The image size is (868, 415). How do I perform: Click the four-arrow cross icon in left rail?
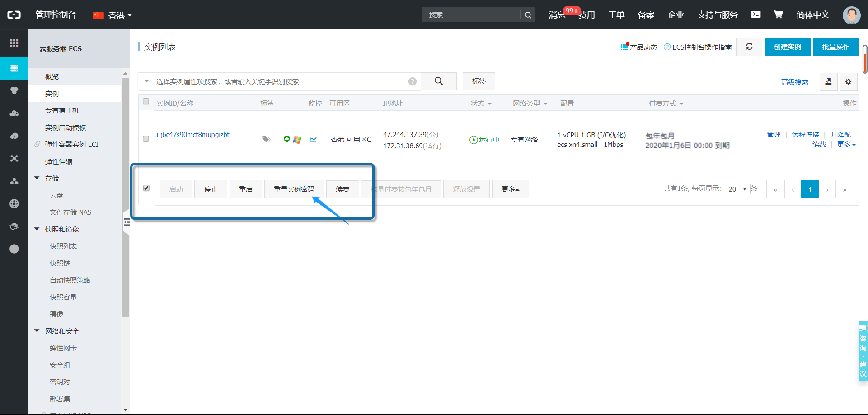coord(14,158)
